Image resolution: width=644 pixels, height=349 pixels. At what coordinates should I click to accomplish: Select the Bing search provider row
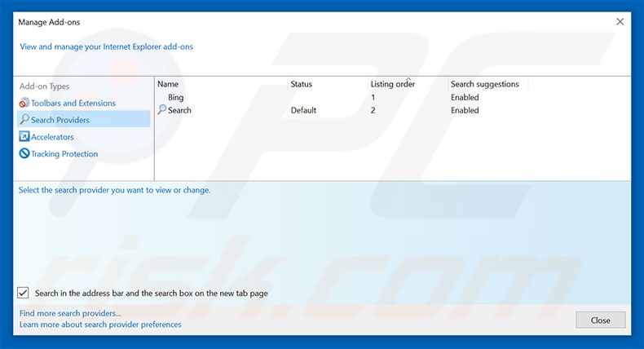175,97
